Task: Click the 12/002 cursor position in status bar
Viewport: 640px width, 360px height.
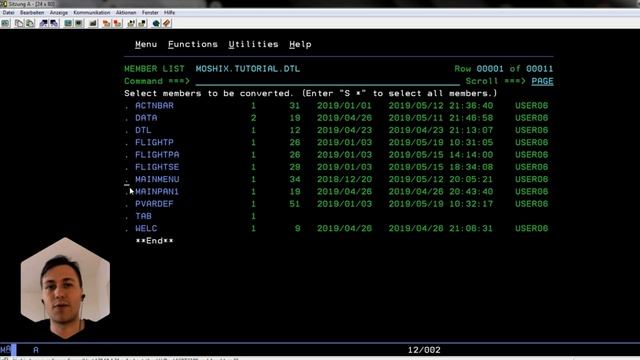Action: (x=424, y=350)
